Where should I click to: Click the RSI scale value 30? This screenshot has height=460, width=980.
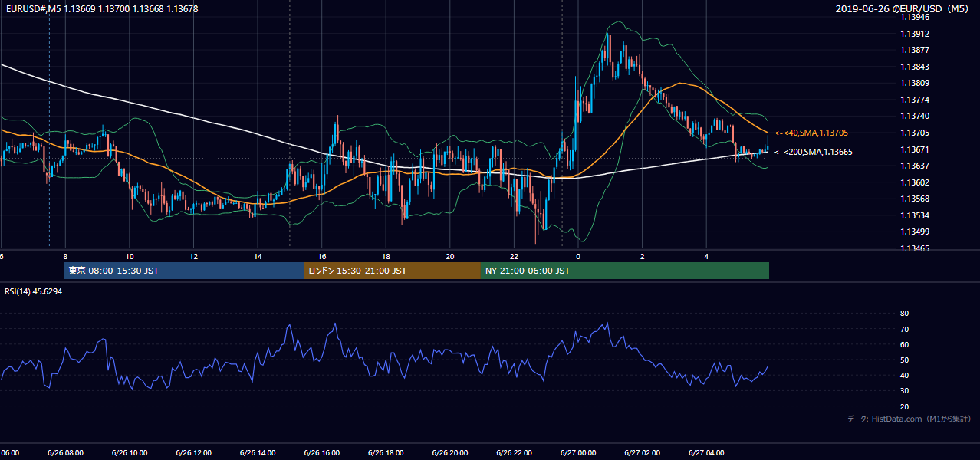tap(904, 391)
